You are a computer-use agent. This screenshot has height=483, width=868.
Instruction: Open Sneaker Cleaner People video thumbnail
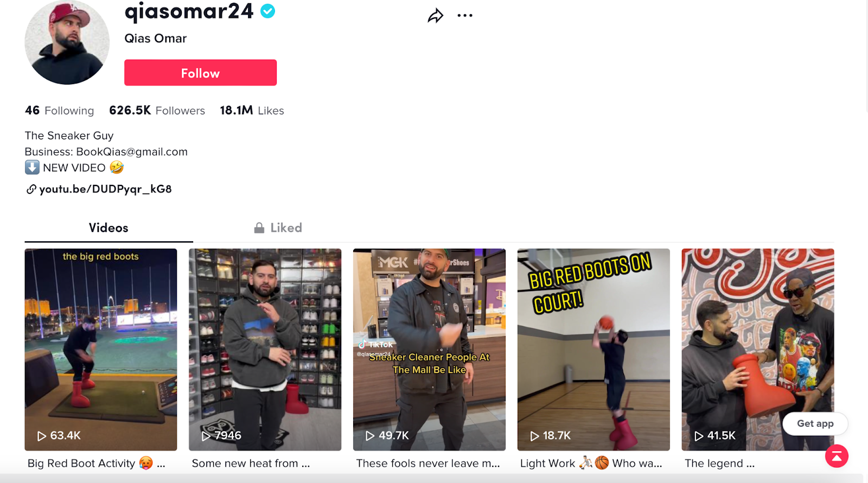coord(429,350)
